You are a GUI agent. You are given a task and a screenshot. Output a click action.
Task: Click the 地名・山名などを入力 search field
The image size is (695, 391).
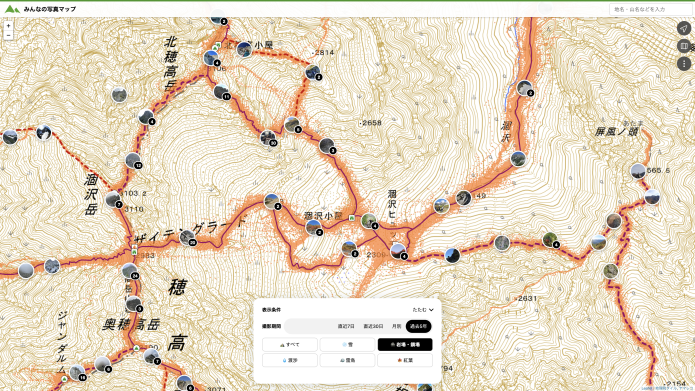pyautogui.click(x=650, y=9)
